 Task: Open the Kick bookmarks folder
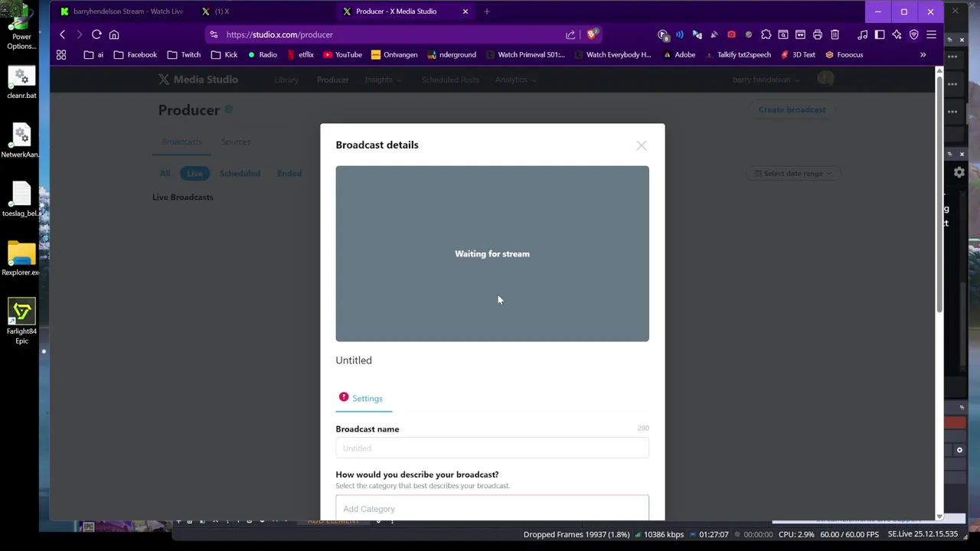click(x=224, y=55)
